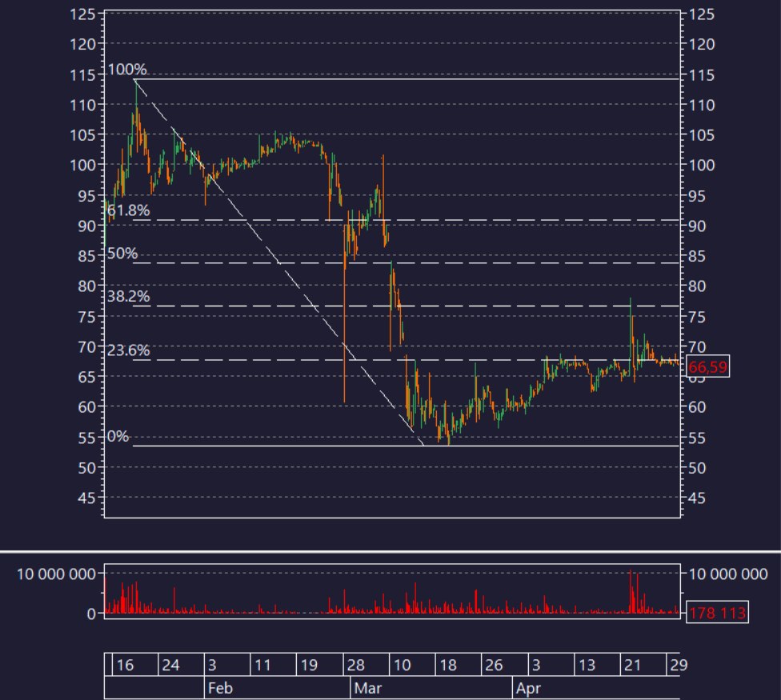Select date 29 on the time axis
Image resolution: width=781 pixels, height=700 pixels.
coord(679,665)
